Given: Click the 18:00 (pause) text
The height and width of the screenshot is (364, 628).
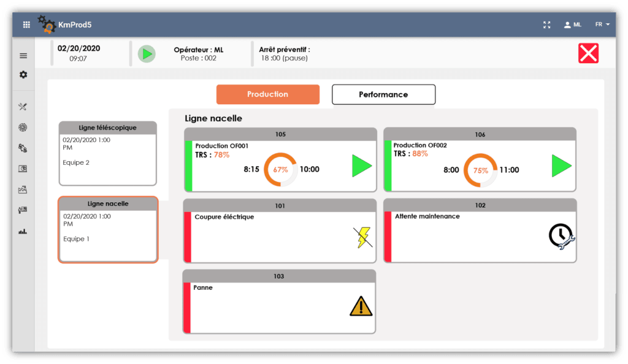Looking at the screenshot, I should coord(285,58).
